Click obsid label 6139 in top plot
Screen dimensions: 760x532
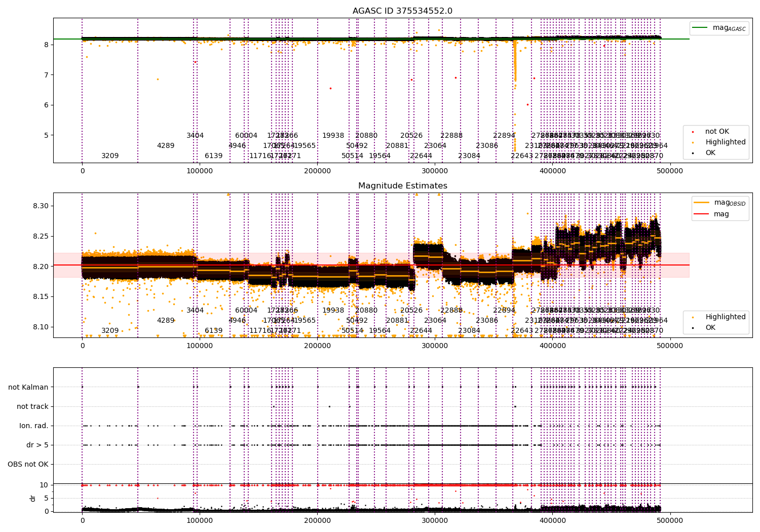[x=214, y=156]
